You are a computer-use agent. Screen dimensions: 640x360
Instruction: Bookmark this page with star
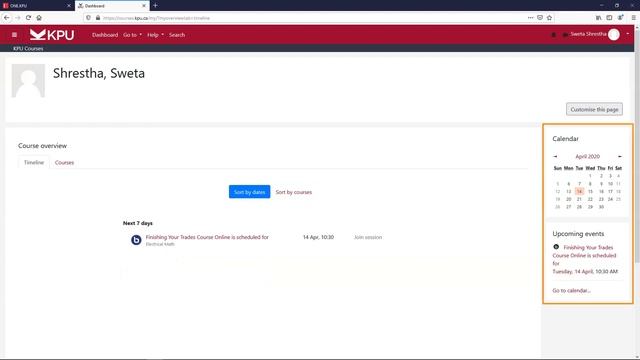(x=549, y=18)
